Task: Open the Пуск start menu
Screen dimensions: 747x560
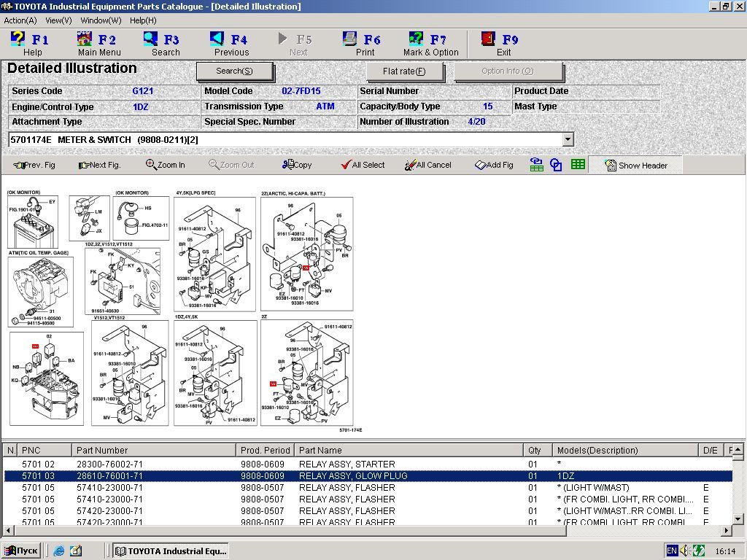Action: click(21, 551)
